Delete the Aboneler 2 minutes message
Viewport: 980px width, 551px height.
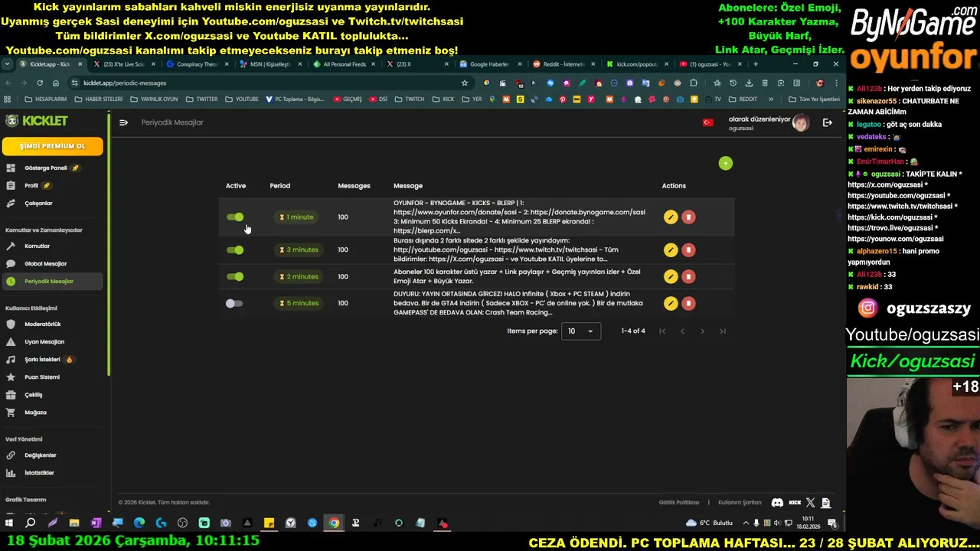(x=688, y=276)
